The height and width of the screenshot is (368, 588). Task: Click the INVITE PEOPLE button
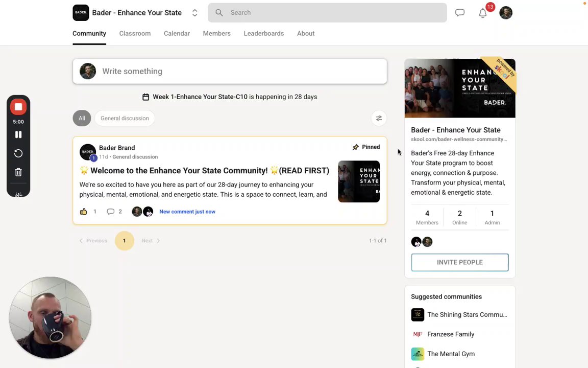tap(460, 263)
